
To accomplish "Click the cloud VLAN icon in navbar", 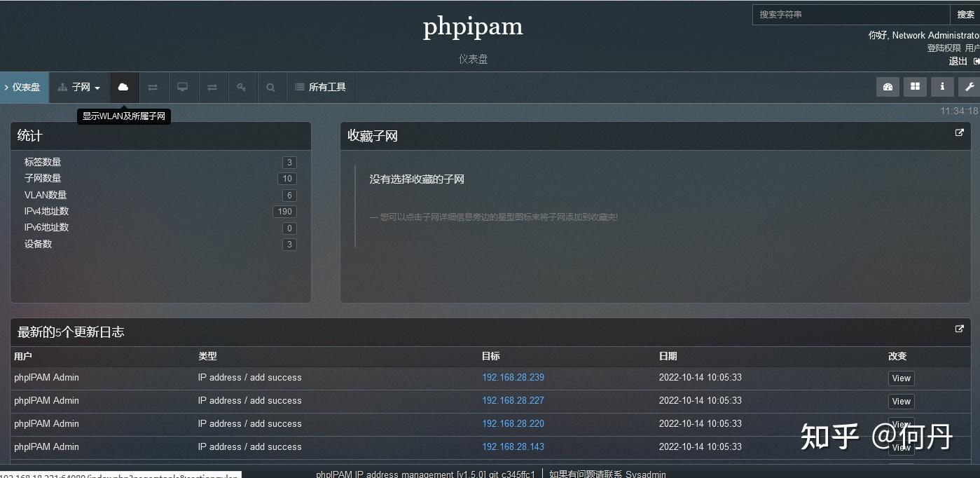I will coord(123,87).
